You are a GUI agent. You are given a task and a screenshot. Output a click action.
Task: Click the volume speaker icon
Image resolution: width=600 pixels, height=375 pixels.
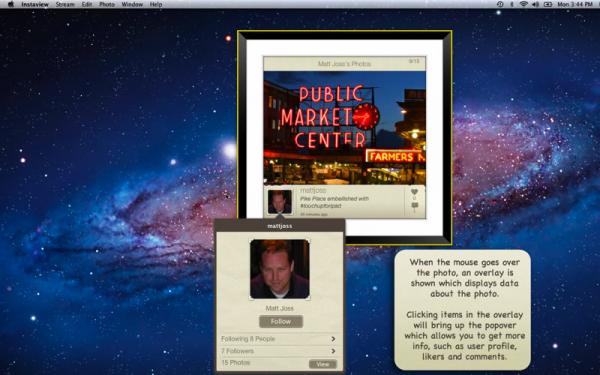pyautogui.click(x=535, y=4)
